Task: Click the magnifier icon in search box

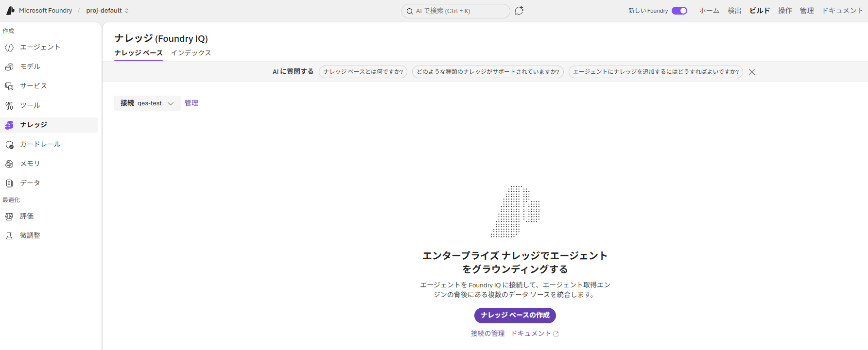Action: [410, 11]
